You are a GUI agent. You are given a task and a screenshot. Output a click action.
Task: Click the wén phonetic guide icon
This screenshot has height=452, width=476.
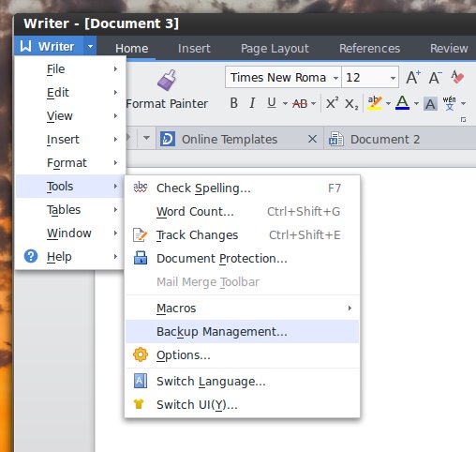[450, 103]
